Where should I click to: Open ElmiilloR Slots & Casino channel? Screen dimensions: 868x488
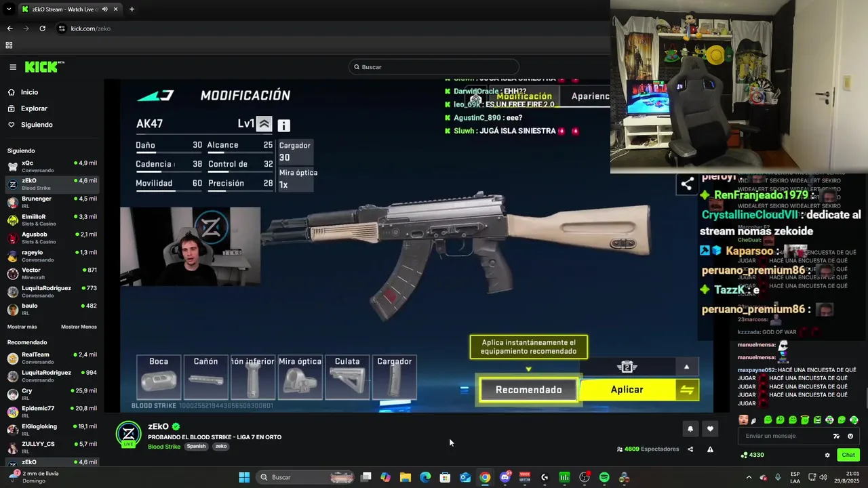(x=52, y=220)
